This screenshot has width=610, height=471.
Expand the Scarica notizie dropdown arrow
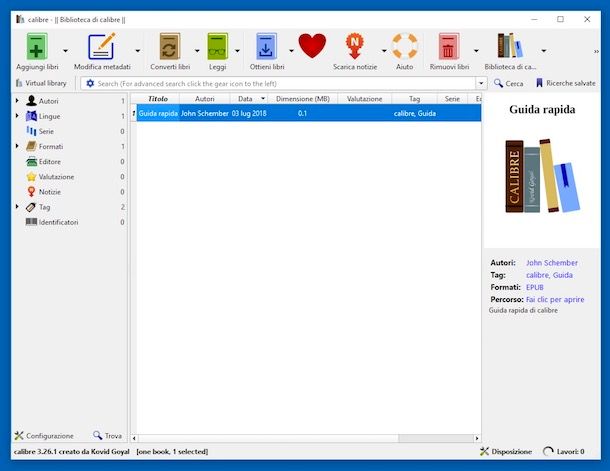[x=384, y=51]
